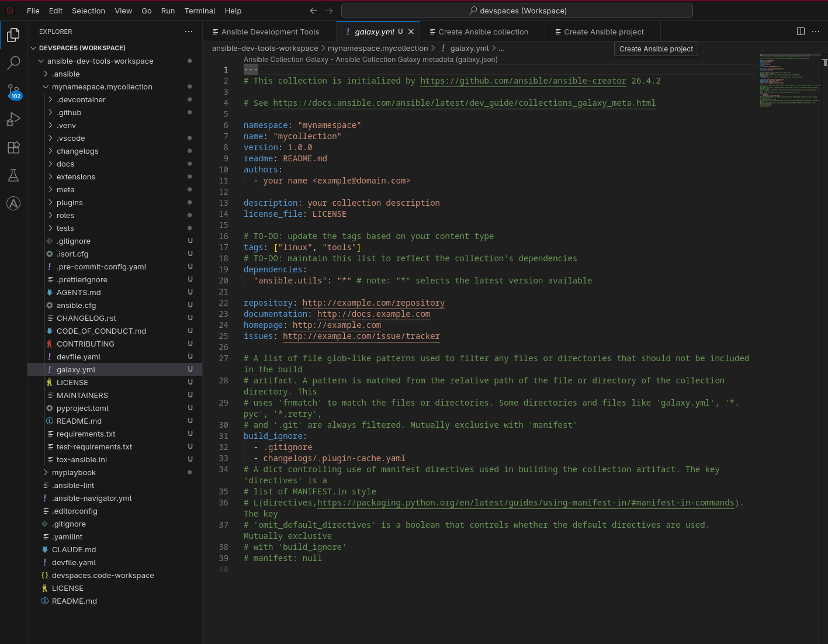Switch to Ansible Development Tools tab
Viewport: 828px width, 644px height.
[269, 32]
